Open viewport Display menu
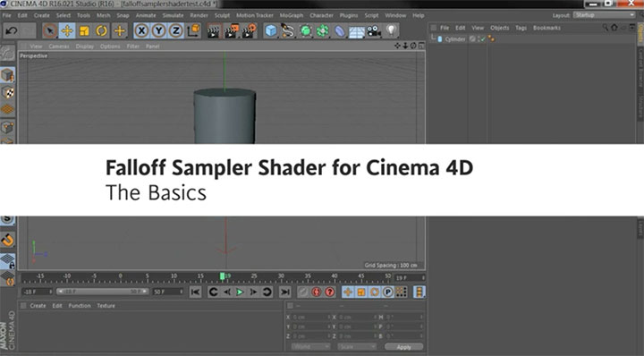Viewport: 644px width, 356px height. pyautogui.click(x=85, y=46)
